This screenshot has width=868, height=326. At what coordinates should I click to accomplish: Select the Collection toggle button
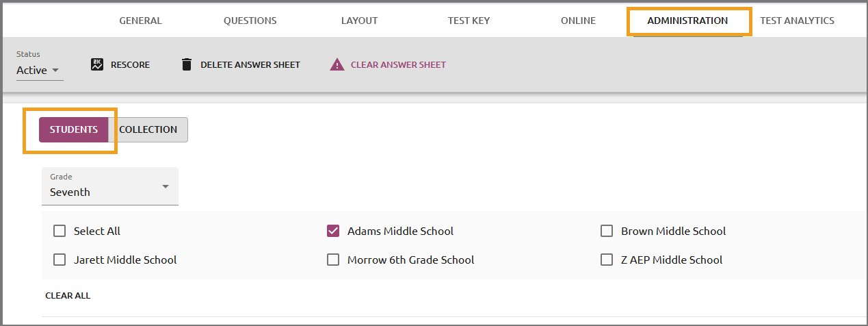point(148,129)
